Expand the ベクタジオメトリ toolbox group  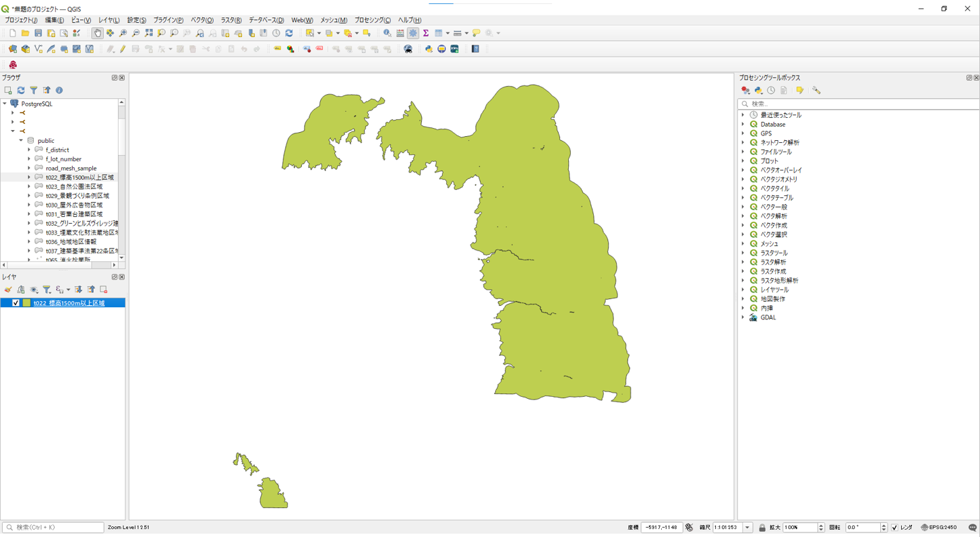click(x=743, y=179)
